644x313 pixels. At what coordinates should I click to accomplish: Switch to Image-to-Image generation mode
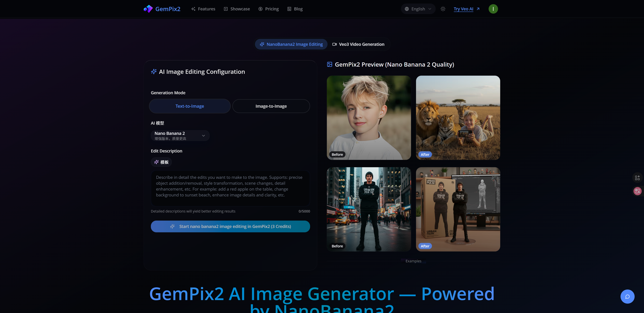[271, 106]
